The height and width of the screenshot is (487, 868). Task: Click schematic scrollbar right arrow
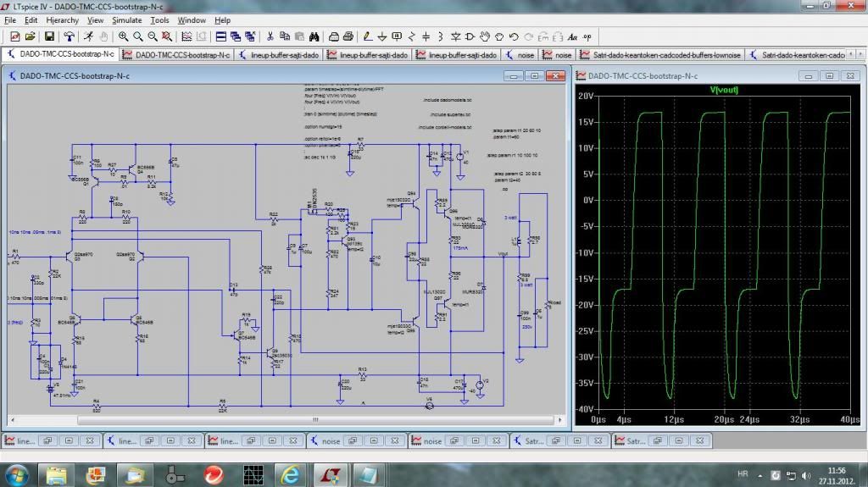pyautogui.click(x=560, y=420)
